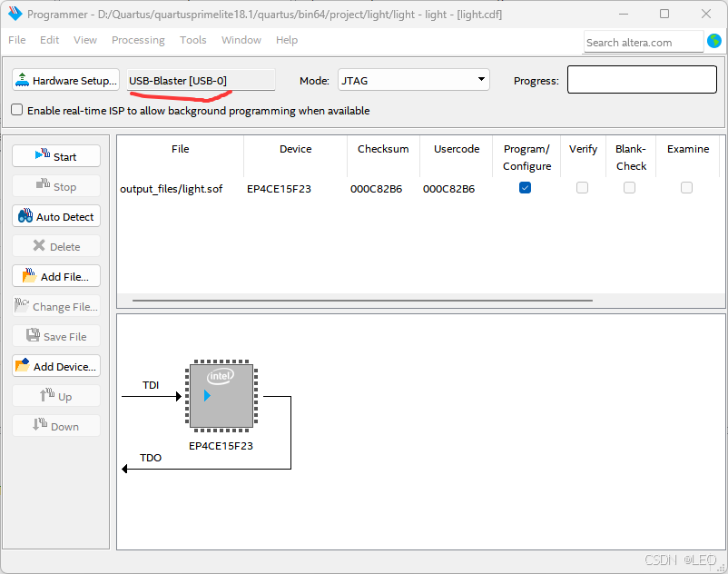The width and height of the screenshot is (728, 574).
Task: Open the Add Device dialog
Action: point(56,366)
